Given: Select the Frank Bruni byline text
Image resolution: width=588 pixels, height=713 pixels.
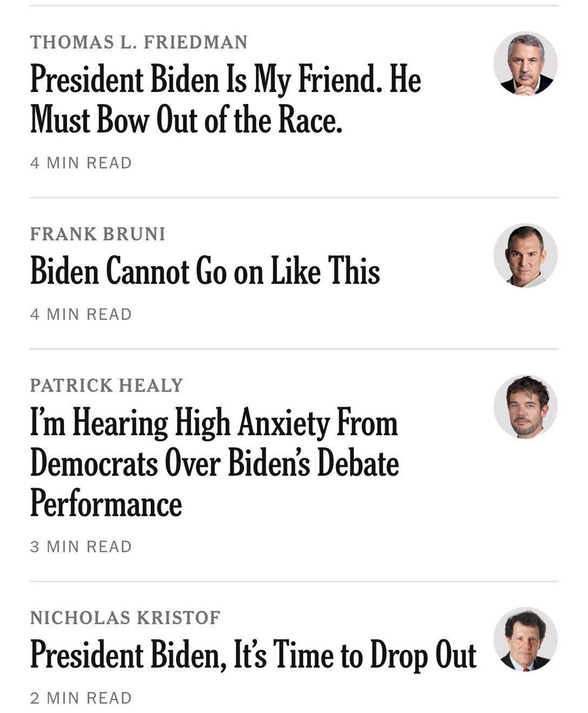Looking at the screenshot, I should pos(98,234).
